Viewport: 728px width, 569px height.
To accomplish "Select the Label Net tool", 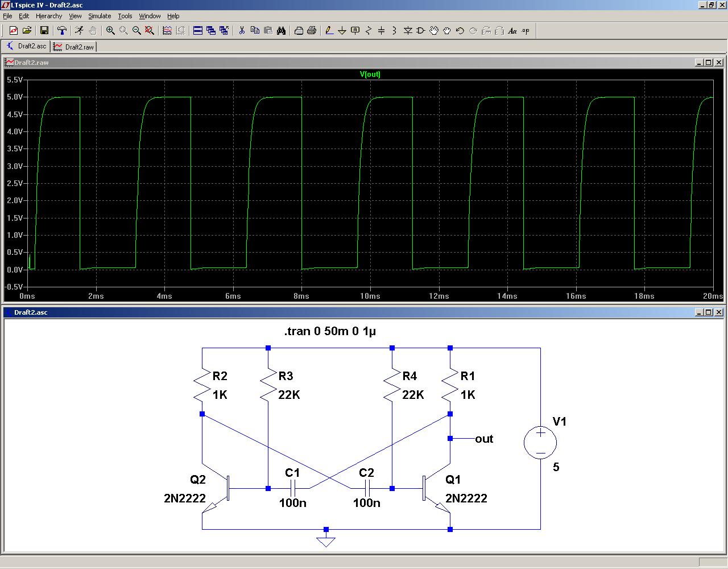I will tap(355, 31).
